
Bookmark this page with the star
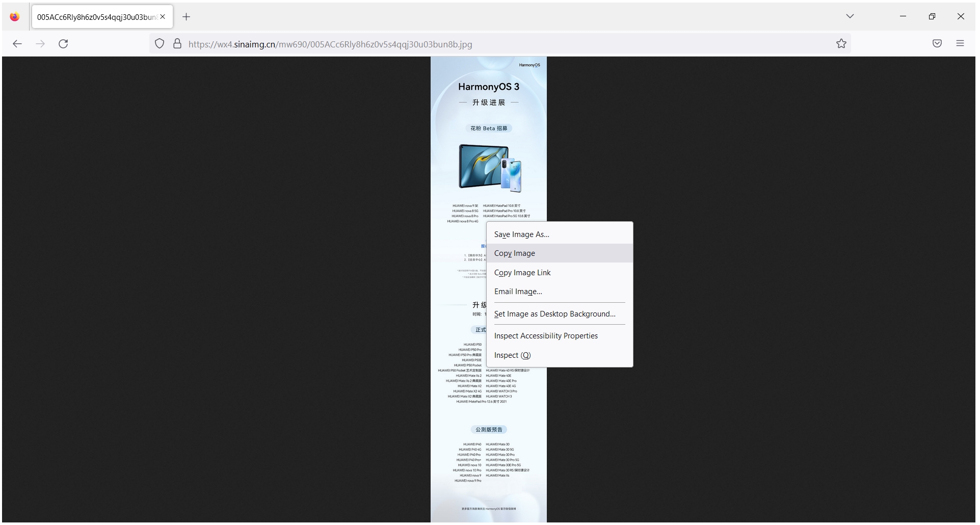841,43
